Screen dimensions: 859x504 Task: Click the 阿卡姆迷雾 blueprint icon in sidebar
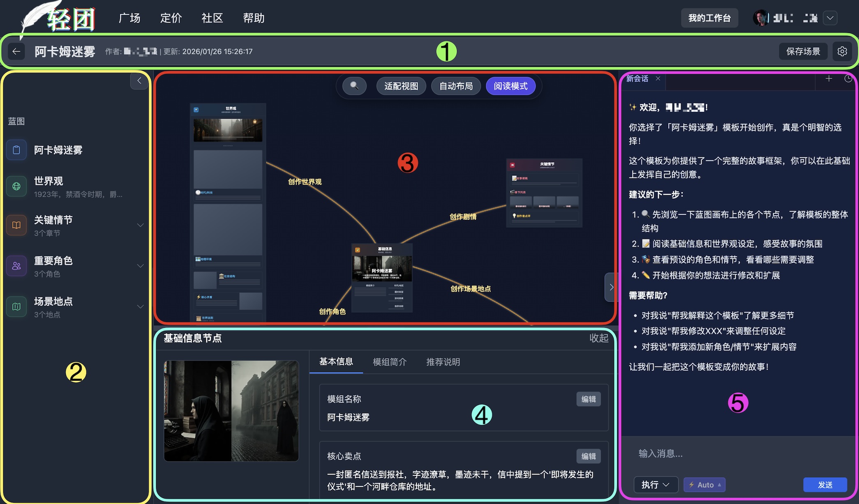16,150
